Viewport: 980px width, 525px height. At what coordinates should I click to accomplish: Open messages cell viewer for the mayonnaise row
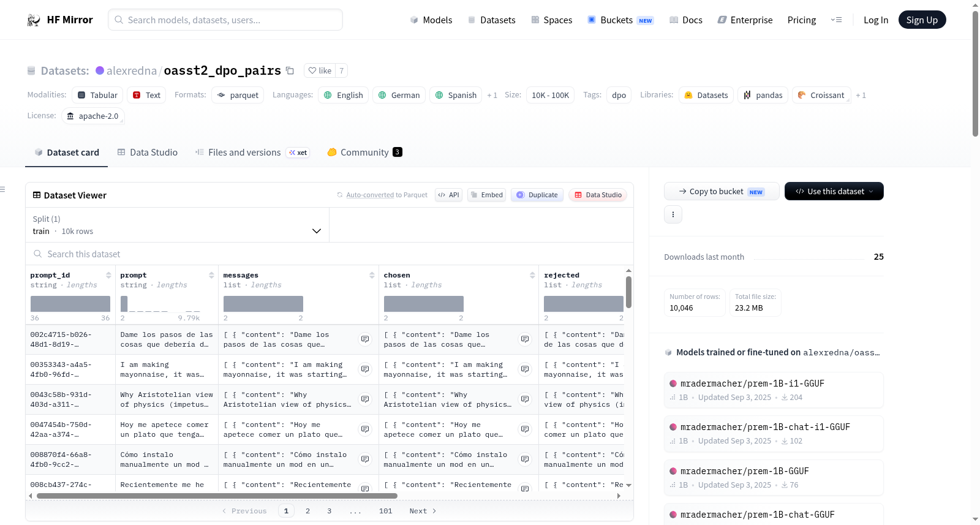(365, 369)
